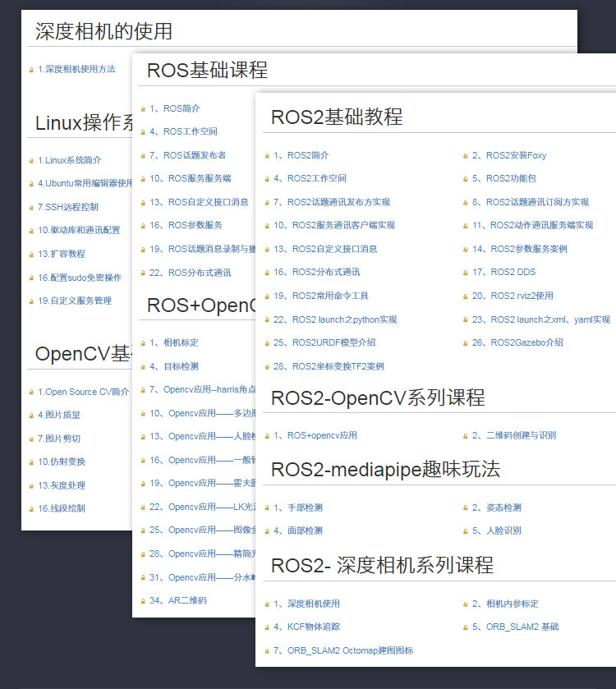Open the 19.自定义服务管理 link
This screenshot has height=689, width=616.
coord(75,301)
